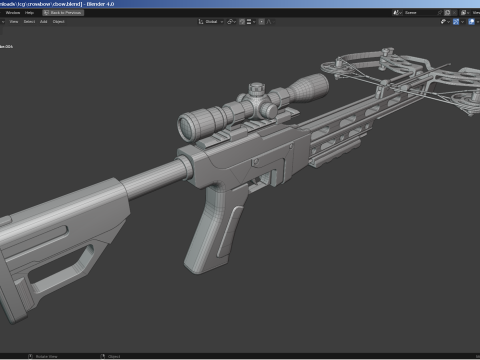Screen dimensions: 480x360
Task: Click the Back to Previous button
Action: [63, 13]
